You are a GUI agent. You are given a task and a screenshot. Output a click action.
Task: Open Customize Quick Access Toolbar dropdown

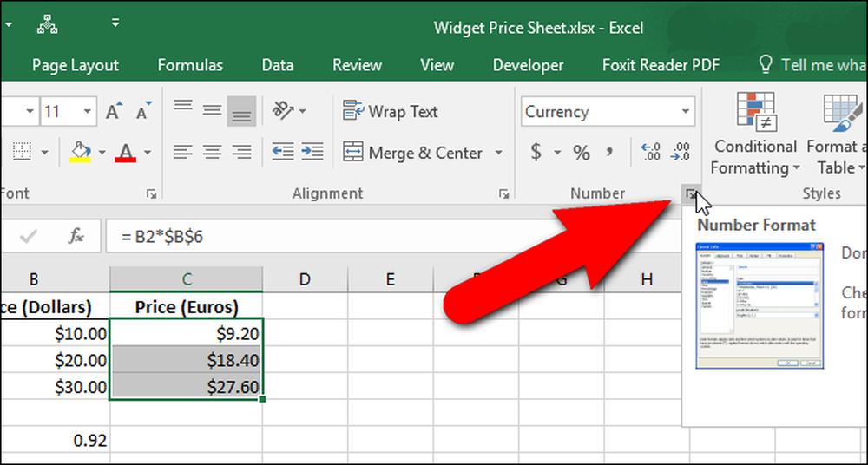click(x=115, y=23)
